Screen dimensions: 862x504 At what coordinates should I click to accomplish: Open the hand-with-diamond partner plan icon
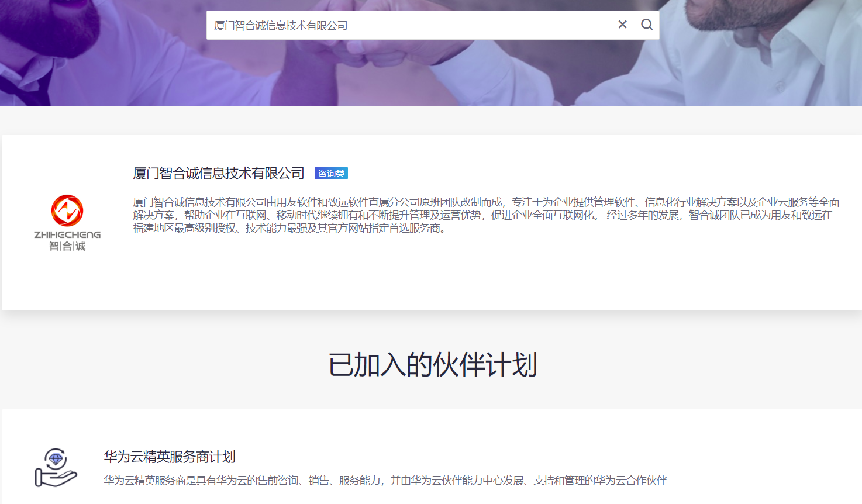(56, 468)
